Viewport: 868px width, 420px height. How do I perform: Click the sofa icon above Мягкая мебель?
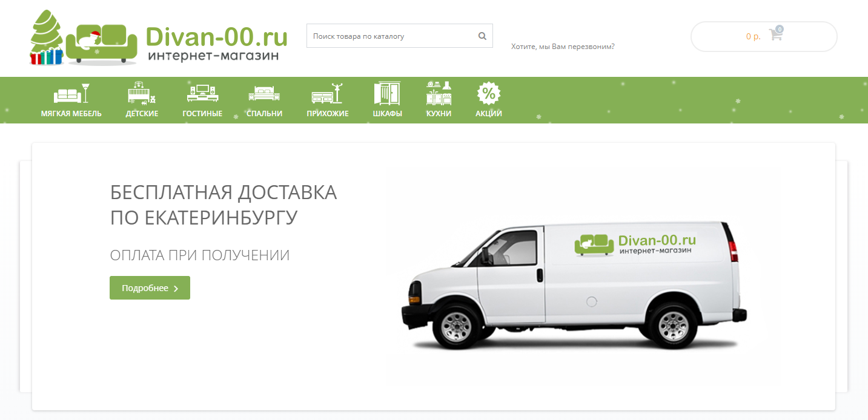(x=71, y=93)
